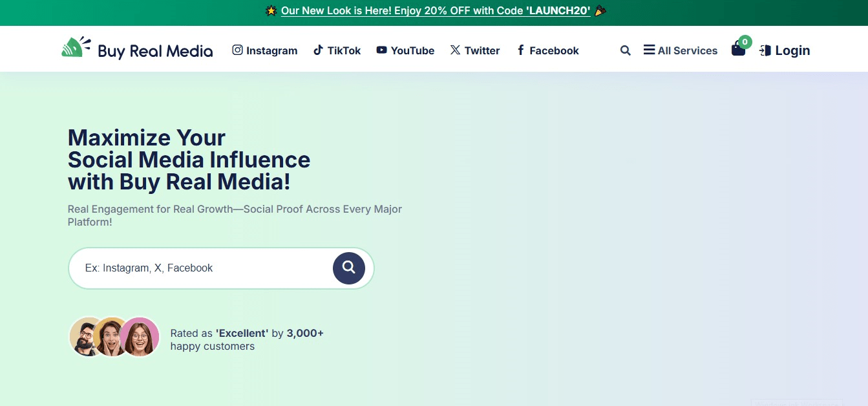Viewport: 868px width, 406px height.
Task: Click the "Rated as 'Excellent'" text
Action: click(219, 334)
